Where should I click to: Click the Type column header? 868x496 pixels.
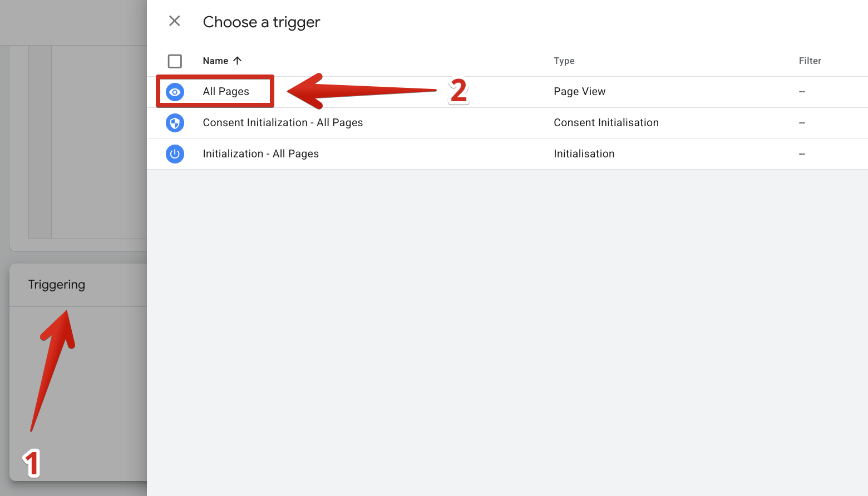coord(564,61)
